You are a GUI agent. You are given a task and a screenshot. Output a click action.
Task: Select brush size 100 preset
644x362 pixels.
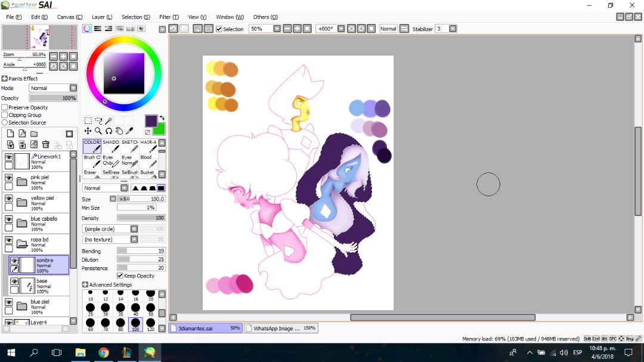pyautogui.click(x=135, y=324)
